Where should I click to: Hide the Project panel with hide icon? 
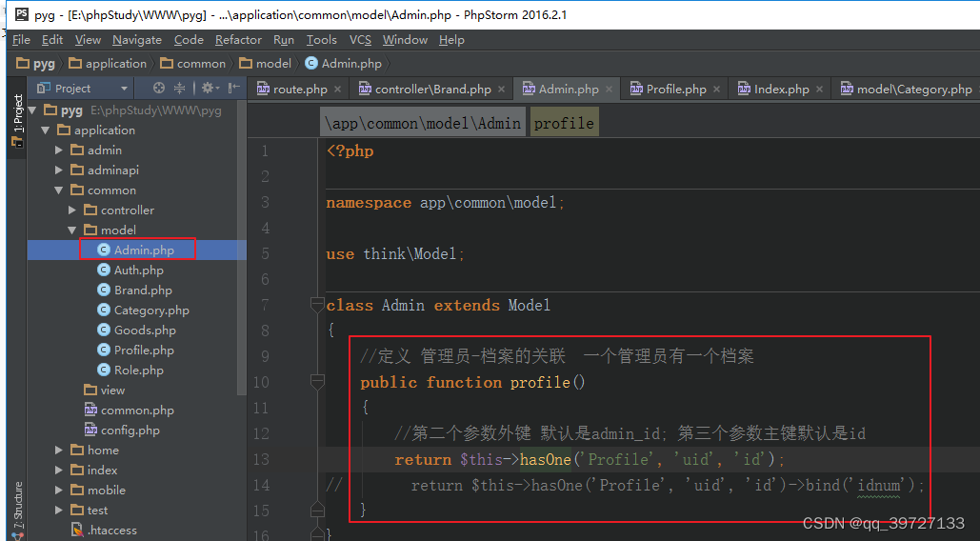pyautogui.click(x=233, y=88)
